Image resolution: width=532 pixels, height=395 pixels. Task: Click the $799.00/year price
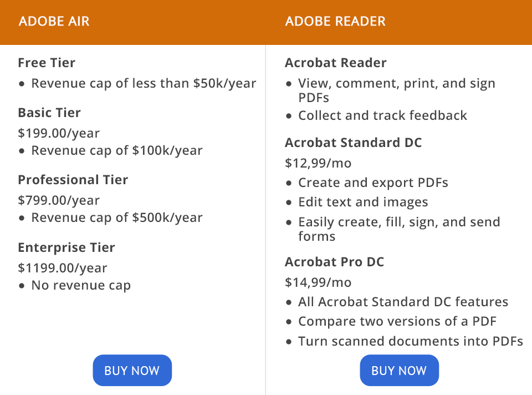(x=59, y=200)
